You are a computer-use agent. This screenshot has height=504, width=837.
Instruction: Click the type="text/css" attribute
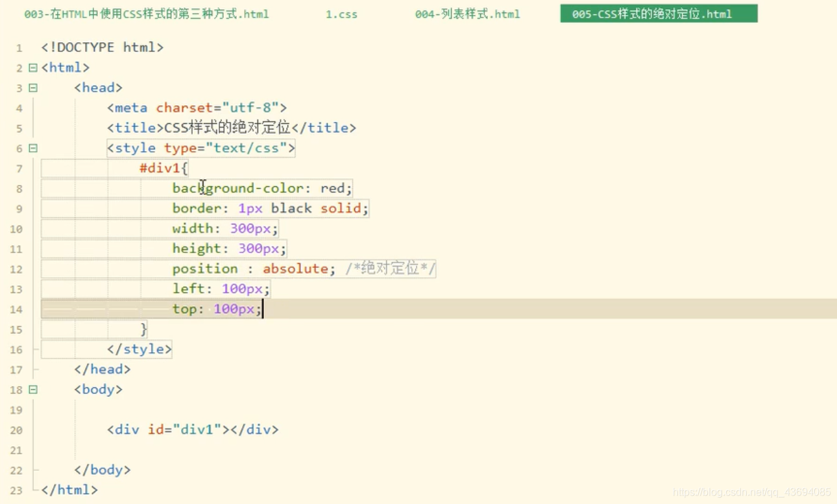[x=226, y=148]
